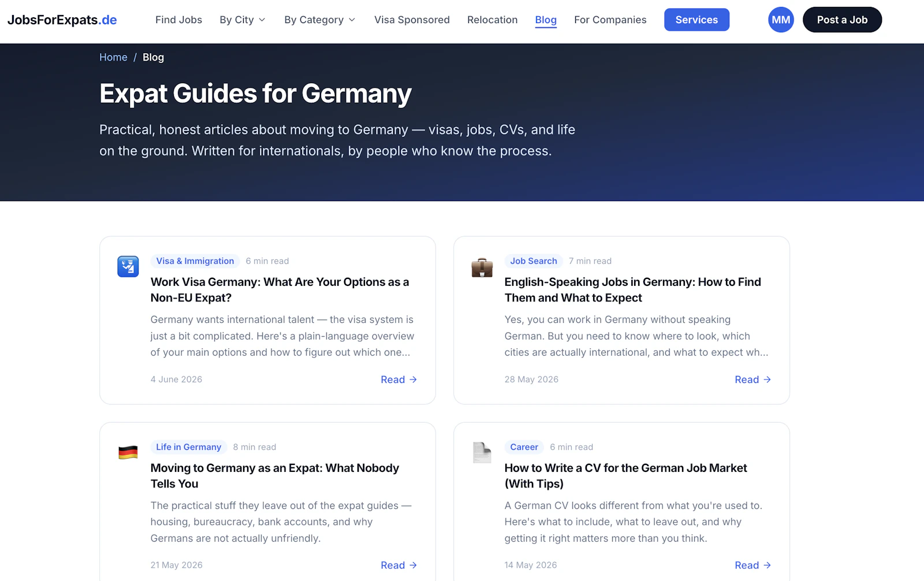Screen dimensions: 924x581
Task: Click the Visa & Immigration category tag
Action: click(x=195, y=261)
